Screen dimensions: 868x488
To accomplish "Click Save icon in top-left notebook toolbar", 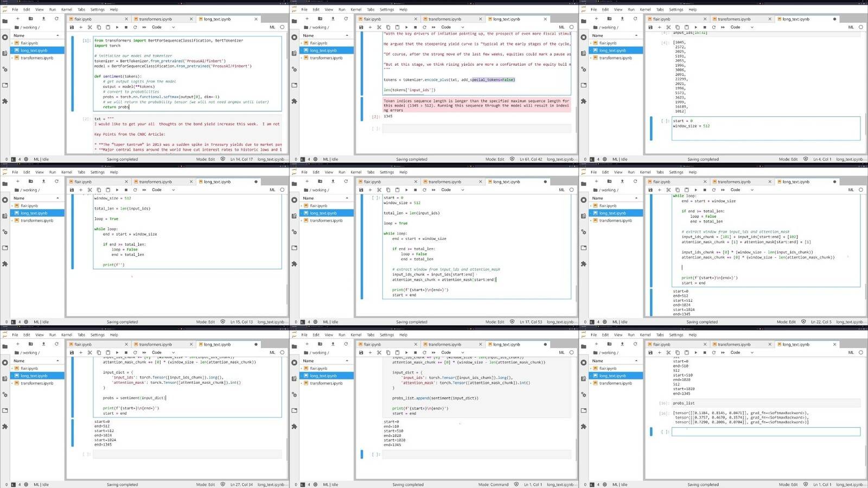I will (72, 27).
